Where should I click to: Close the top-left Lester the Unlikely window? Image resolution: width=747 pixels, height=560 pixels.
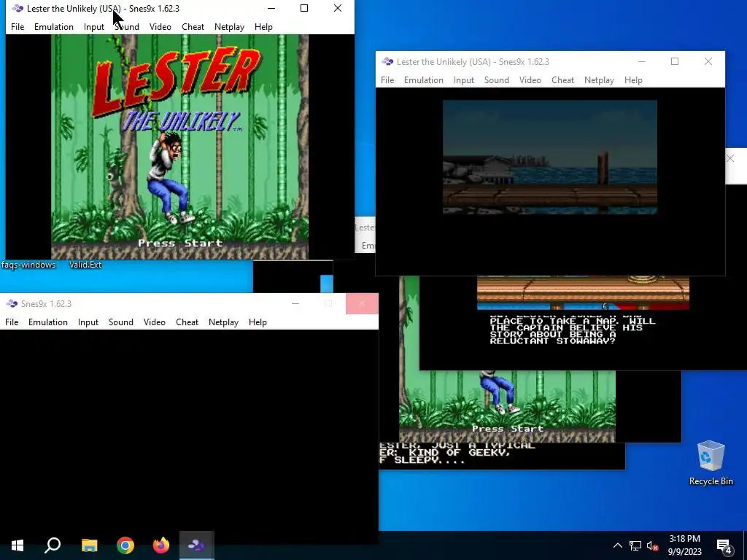[338, 8]
